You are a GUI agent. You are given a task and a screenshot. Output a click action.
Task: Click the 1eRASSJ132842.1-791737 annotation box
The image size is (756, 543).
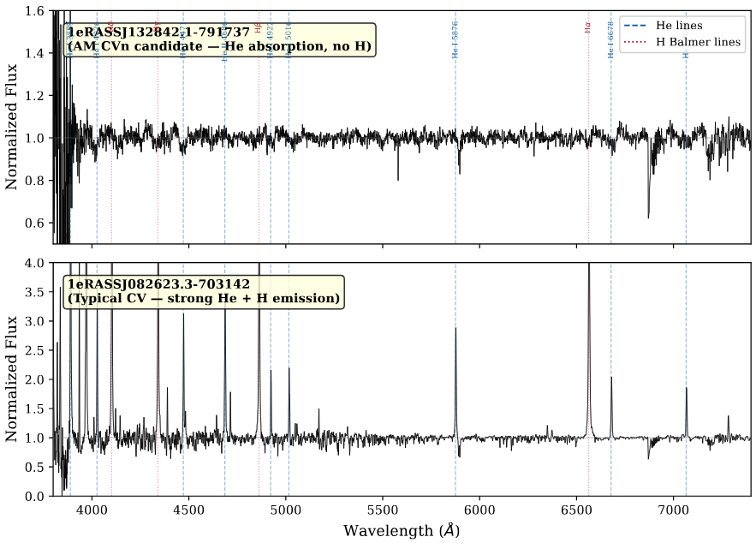pos(219,39)
